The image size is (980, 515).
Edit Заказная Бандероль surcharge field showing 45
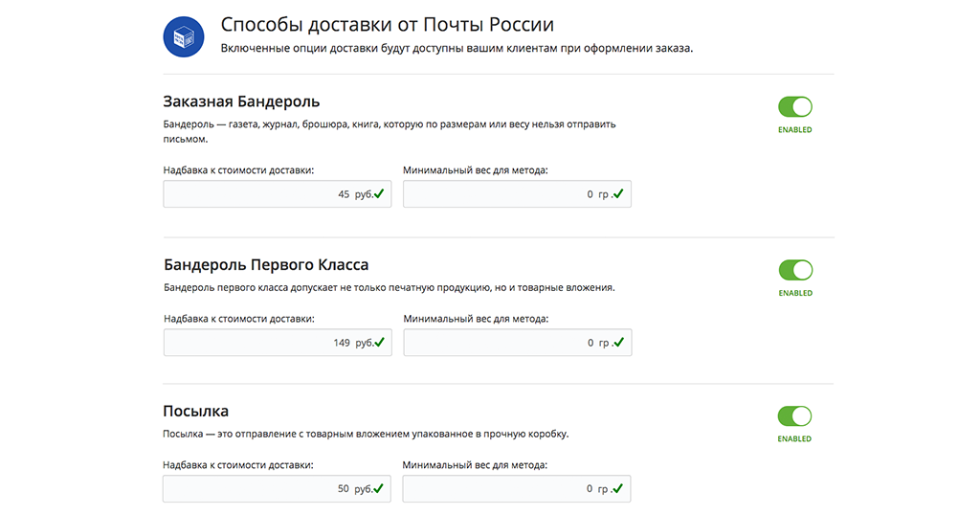click(278, 193)
